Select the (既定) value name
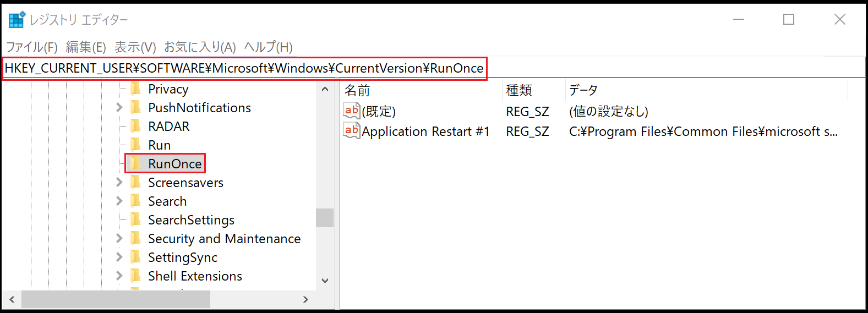868x313 pixels. click(379, 111)
